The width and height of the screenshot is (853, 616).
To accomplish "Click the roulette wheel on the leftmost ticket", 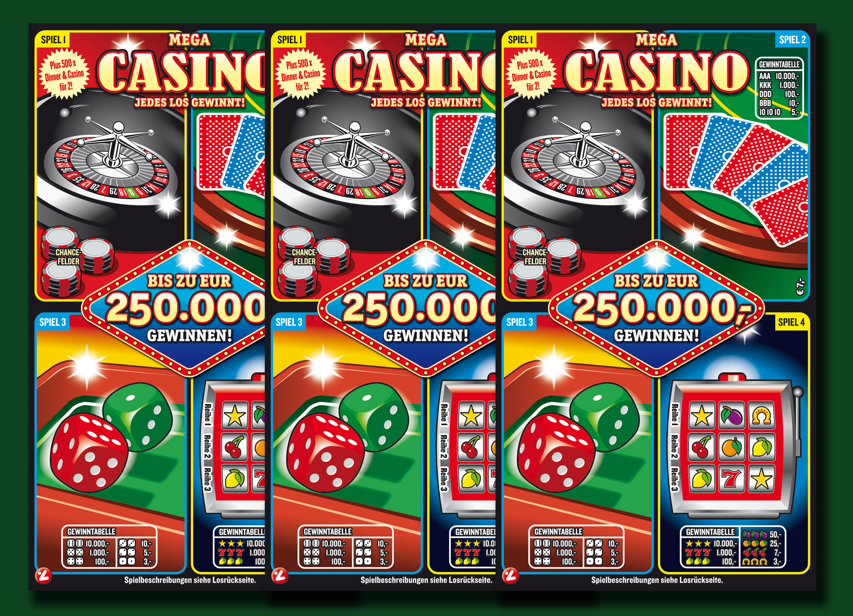I will 112,165.
